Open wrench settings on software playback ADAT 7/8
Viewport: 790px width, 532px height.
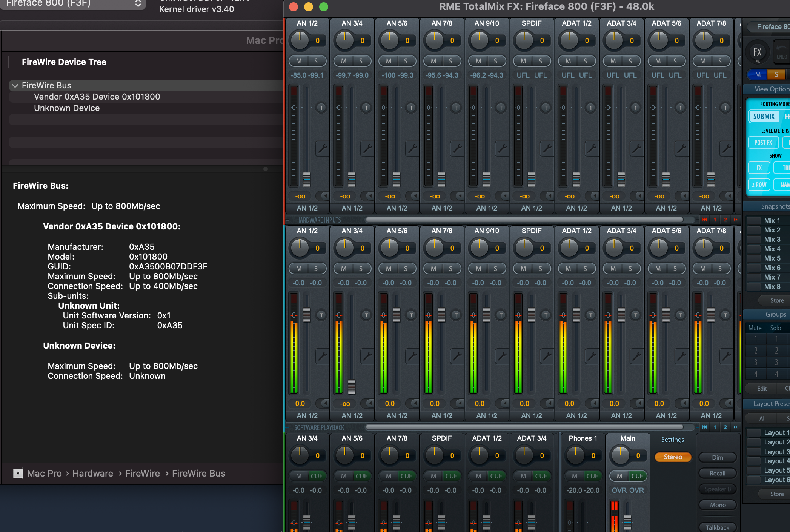pyautogui.click(x=727, y=356)
